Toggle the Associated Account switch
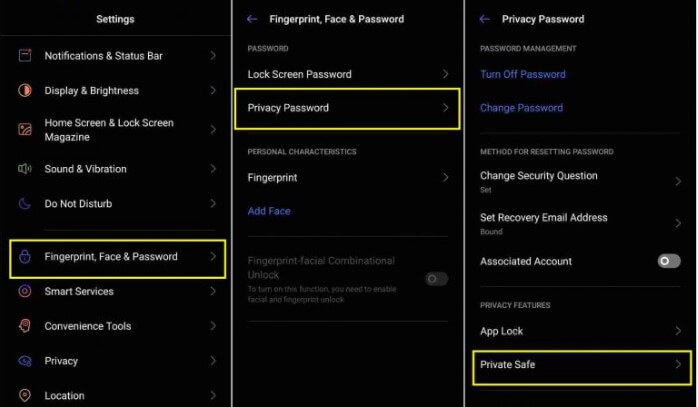698x407 pixels. click(x=669, y=261)
